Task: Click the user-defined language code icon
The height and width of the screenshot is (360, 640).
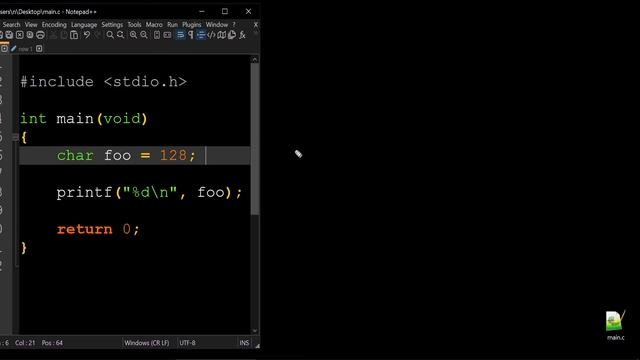Action: pos(211,35)
